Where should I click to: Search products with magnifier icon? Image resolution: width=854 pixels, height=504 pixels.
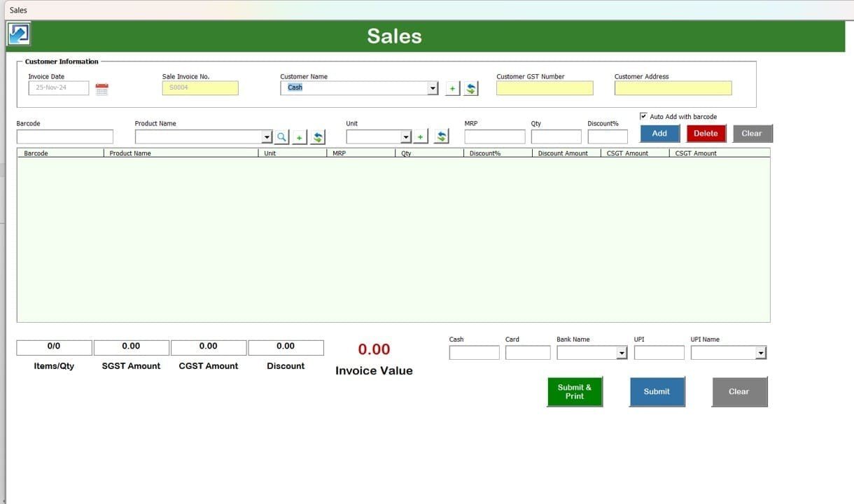pos(281,137)
